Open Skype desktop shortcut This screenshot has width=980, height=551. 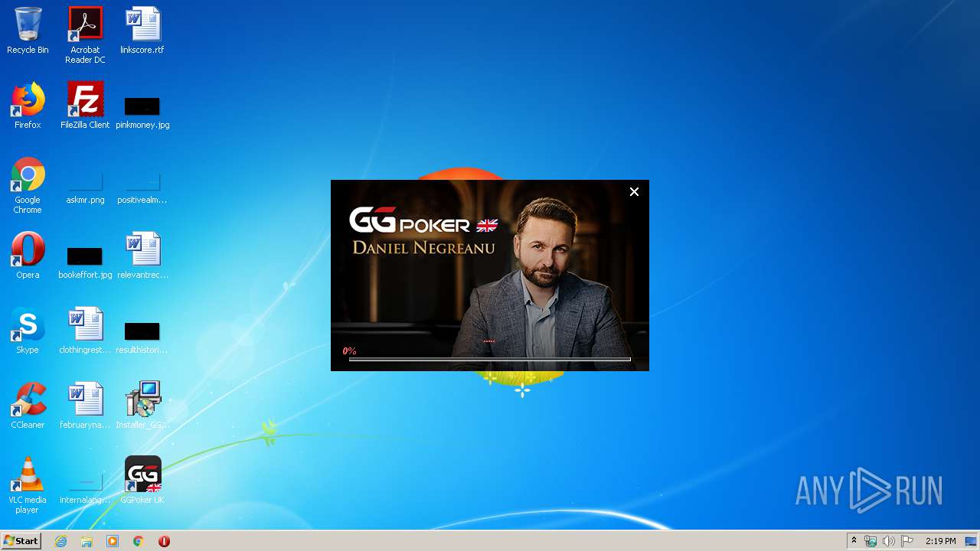point(28,331)
